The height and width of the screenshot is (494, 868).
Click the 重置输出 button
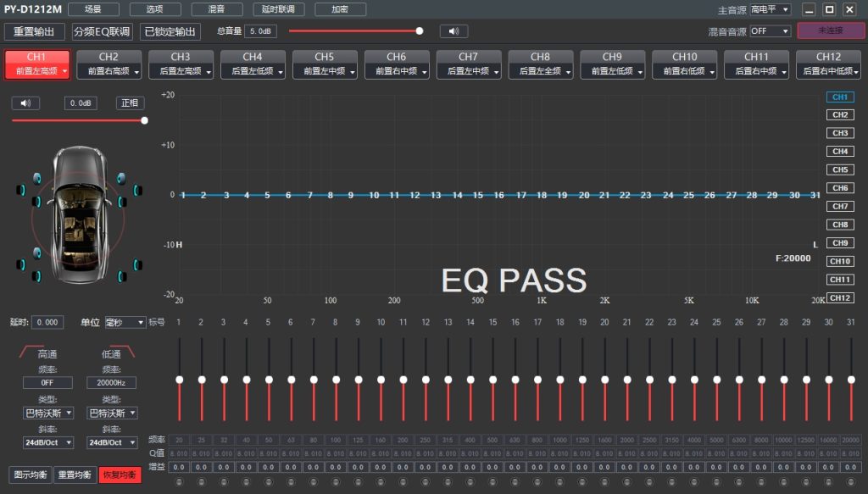34,31
